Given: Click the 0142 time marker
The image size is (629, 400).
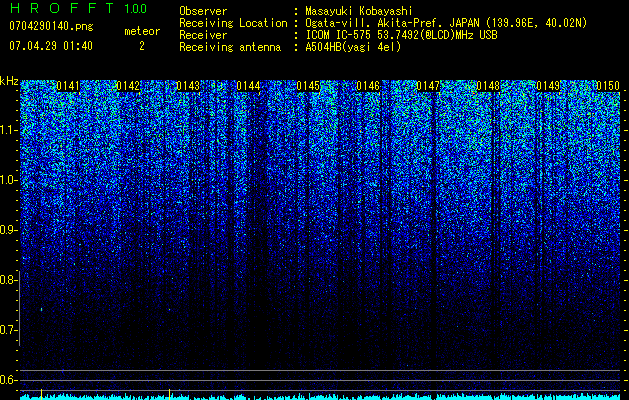Looking at the screenshot, I should (128, 86).
